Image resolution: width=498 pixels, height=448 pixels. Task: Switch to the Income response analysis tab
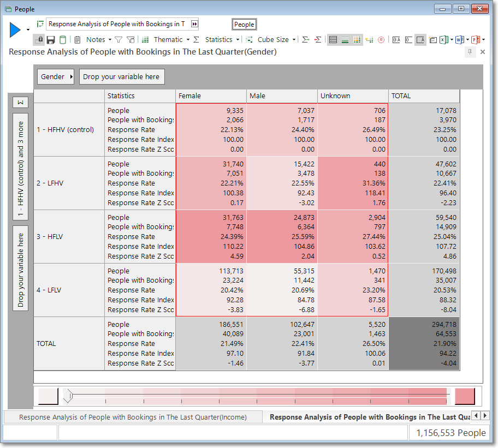(133, 417)
